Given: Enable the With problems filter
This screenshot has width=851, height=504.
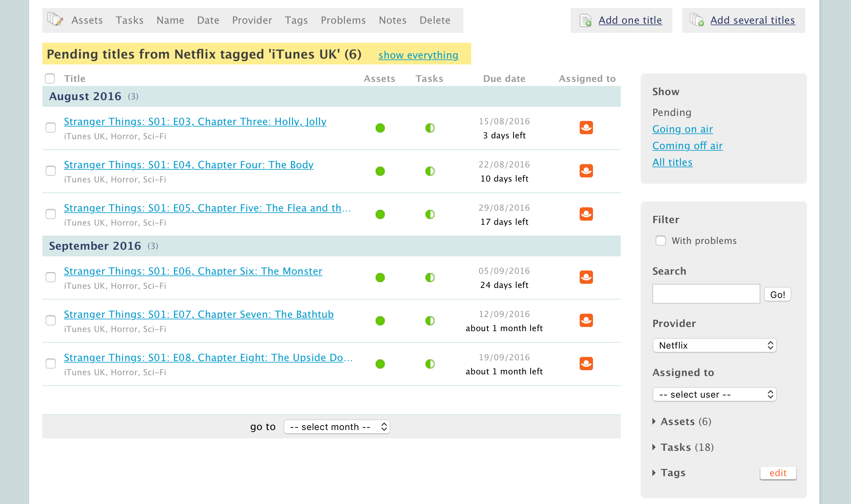Looking at the screenshot, I should (660, 241).
